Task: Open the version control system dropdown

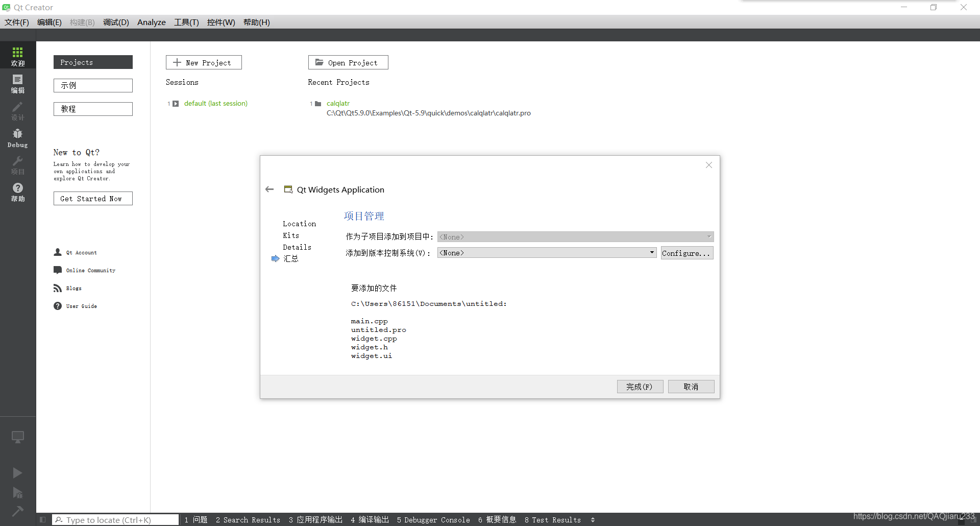Action: [547, 253]
